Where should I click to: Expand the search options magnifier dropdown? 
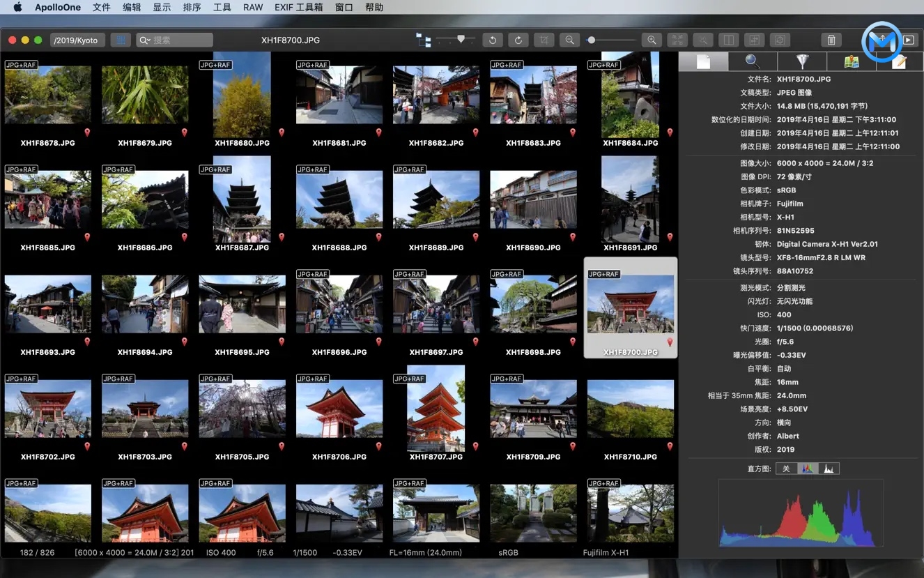[x=144, y=40]
